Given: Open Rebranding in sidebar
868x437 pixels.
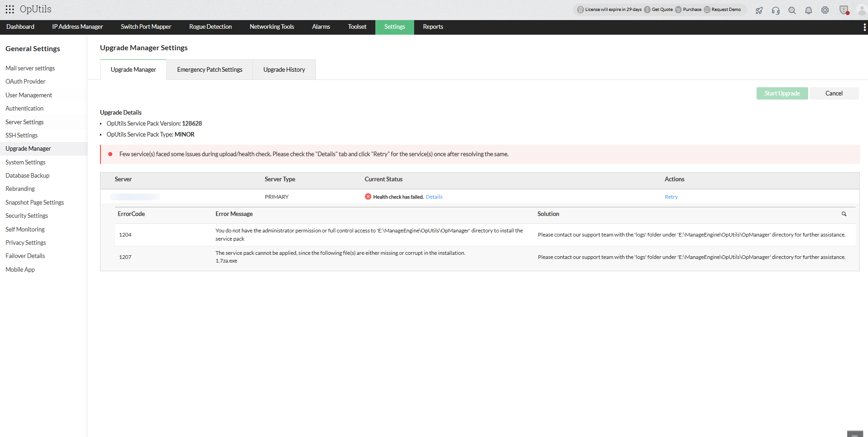Looking at the screenshot, I should point(20,189).
